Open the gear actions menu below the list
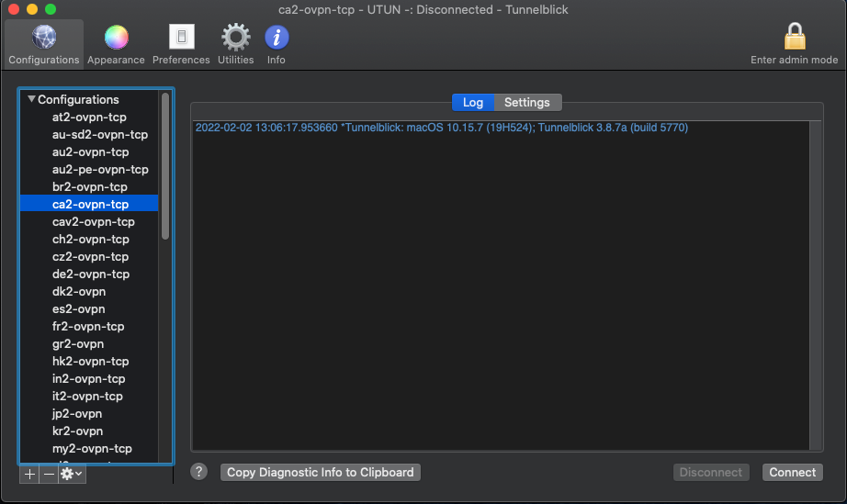This screenshot has width=847, height=504. click(x=72, y=474)
